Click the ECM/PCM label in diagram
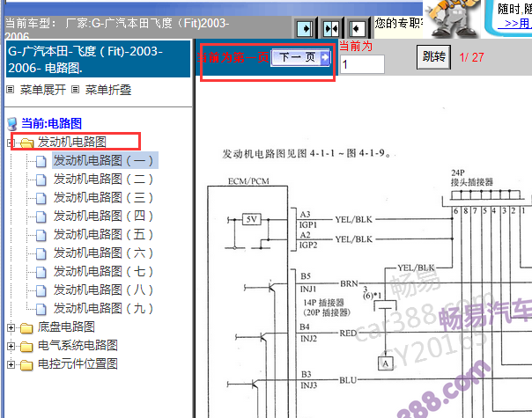Viewport: 532px width, 418px height. [248, 181]
